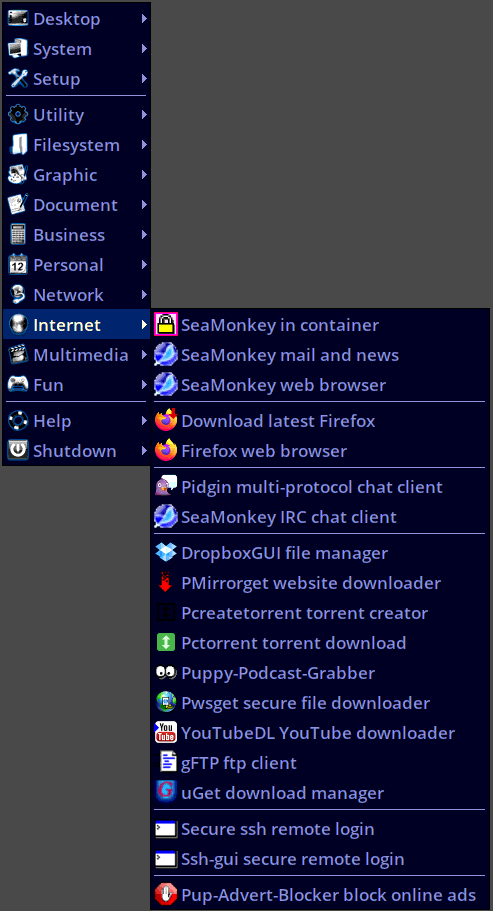Click the red arrow PMirrorget icon
This screenshot has width=493, height=911.
pyautogui.click(x=165, y=583)
